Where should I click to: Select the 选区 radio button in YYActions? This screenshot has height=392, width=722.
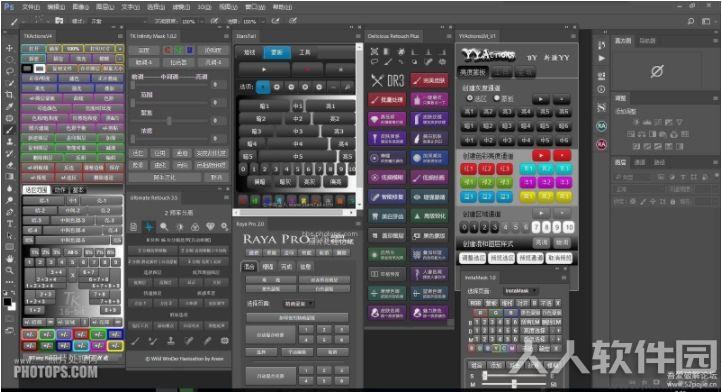tap(470, 98)
